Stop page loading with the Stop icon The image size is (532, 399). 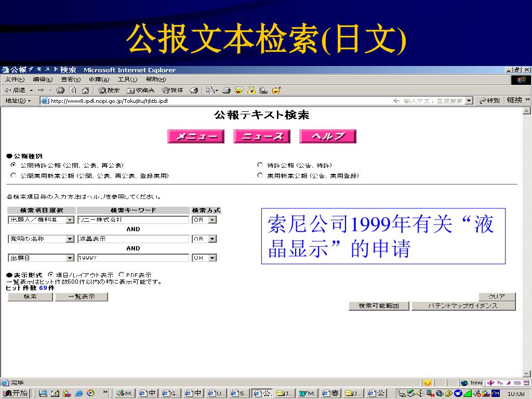coord(60,90)
